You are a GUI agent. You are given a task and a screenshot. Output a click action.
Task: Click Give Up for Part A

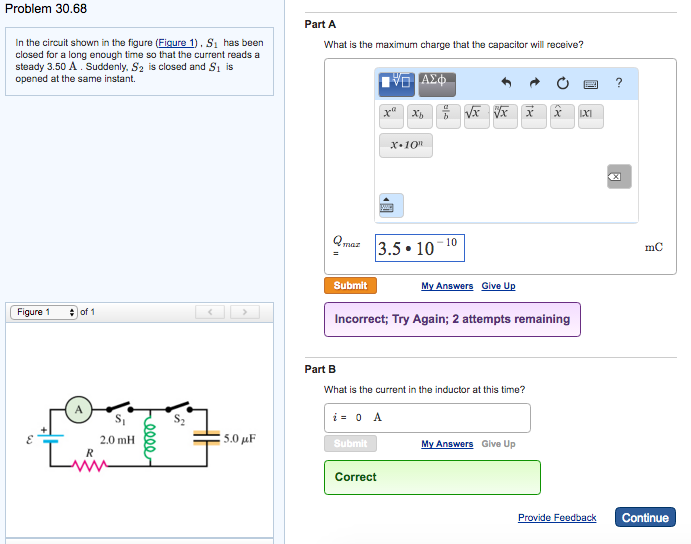[x=498, y=286]
